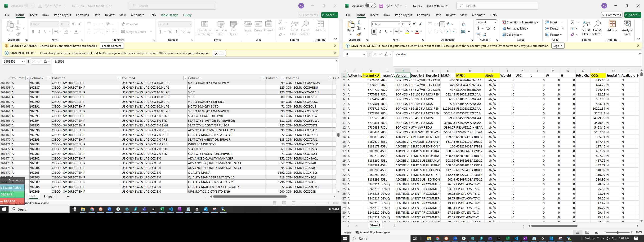Click Decrease Font Size in right Excel window
The image size is (644, 242).
pos(420,24)
